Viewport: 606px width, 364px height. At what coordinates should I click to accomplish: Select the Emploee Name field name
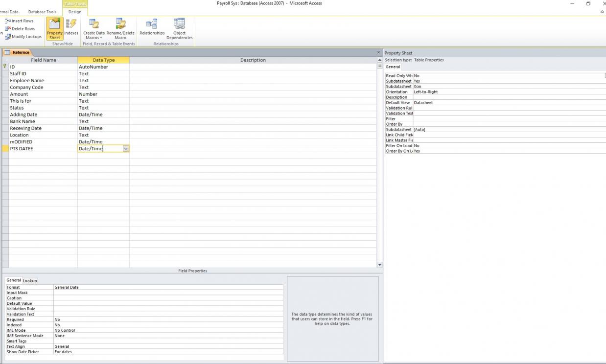[x=43, y=81]
